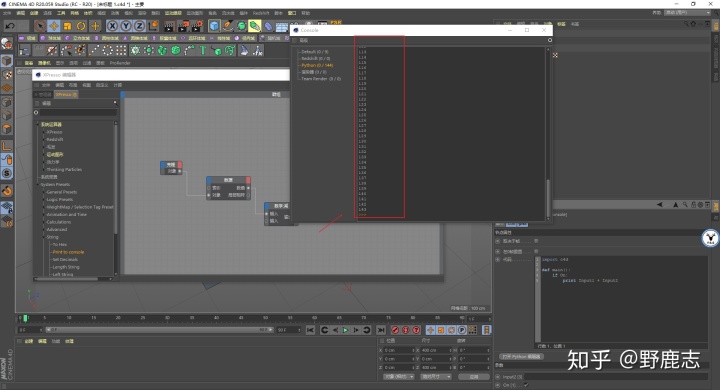The width and height of the screenshot is (720, 390).
Task: Select Make Editable icon in left sidebar
Action: (6, 44)
